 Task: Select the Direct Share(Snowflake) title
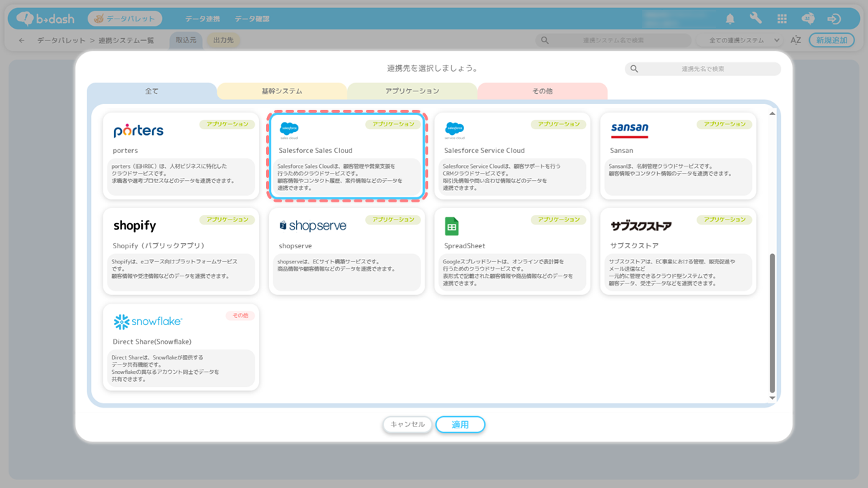152,342
